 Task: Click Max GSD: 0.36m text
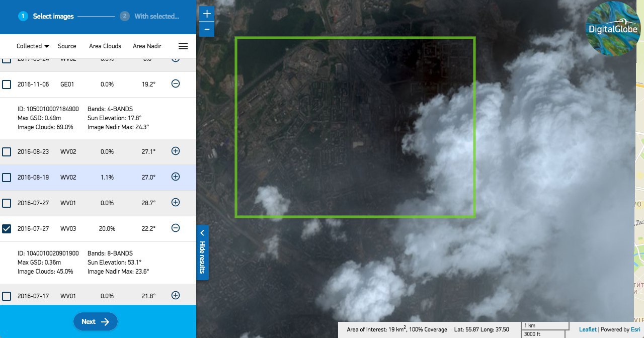pyautogui.click(x=39, y=263)
